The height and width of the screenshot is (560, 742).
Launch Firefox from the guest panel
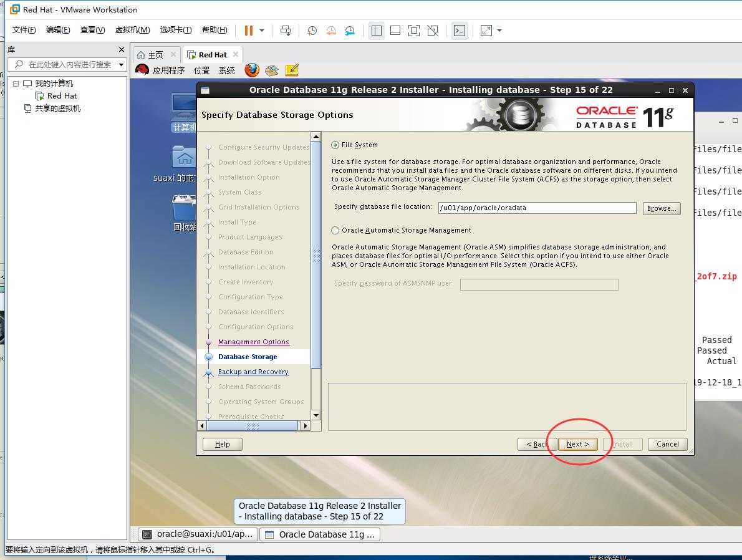click(252, 70)
